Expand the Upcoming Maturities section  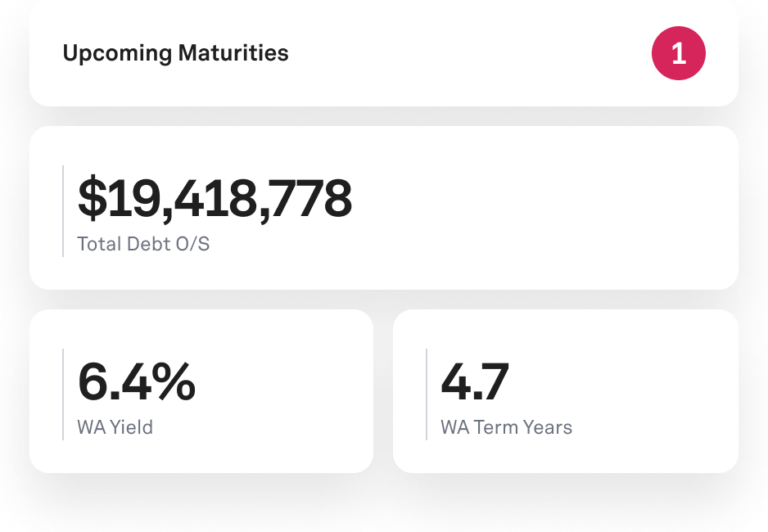coord(384,53)
